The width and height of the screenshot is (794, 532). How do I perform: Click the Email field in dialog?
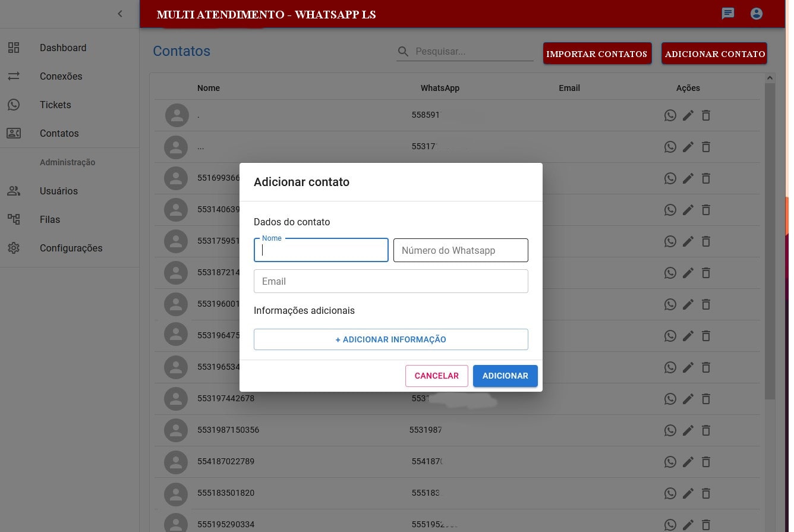coord(391,281)
